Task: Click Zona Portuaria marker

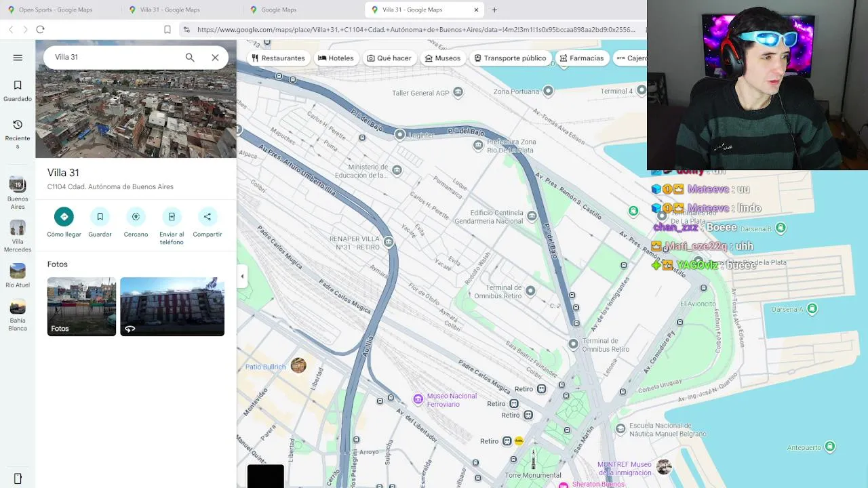Action: coord(549,91)
